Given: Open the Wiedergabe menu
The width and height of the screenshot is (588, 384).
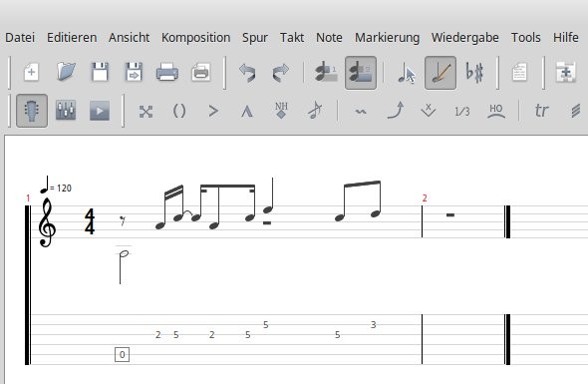Looking at the screenshot, I should coord(465,38).
